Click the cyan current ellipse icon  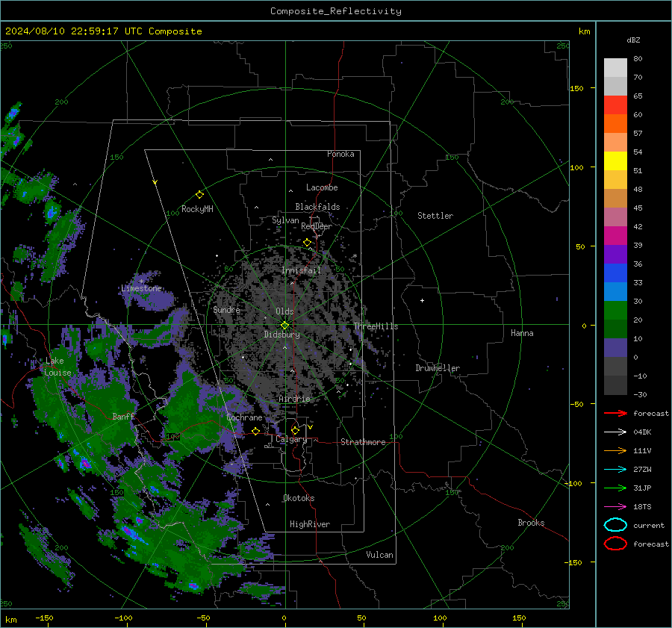click(x=615, y=525)
